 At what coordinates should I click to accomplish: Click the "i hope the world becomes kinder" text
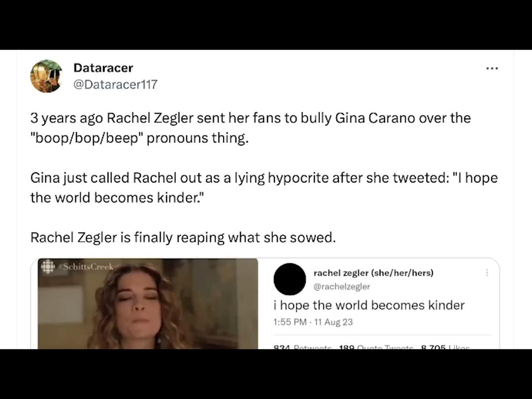369,305
